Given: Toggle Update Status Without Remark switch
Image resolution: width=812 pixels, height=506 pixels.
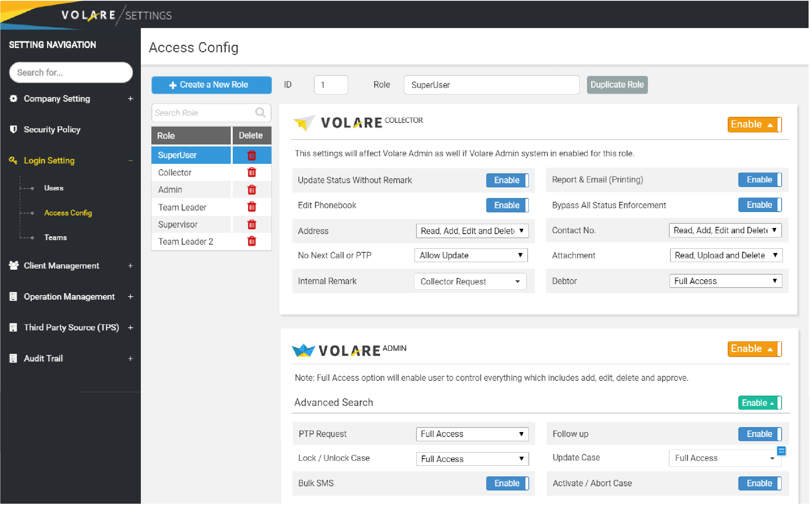Looking at the screenshot, I should tap(508, 181).
